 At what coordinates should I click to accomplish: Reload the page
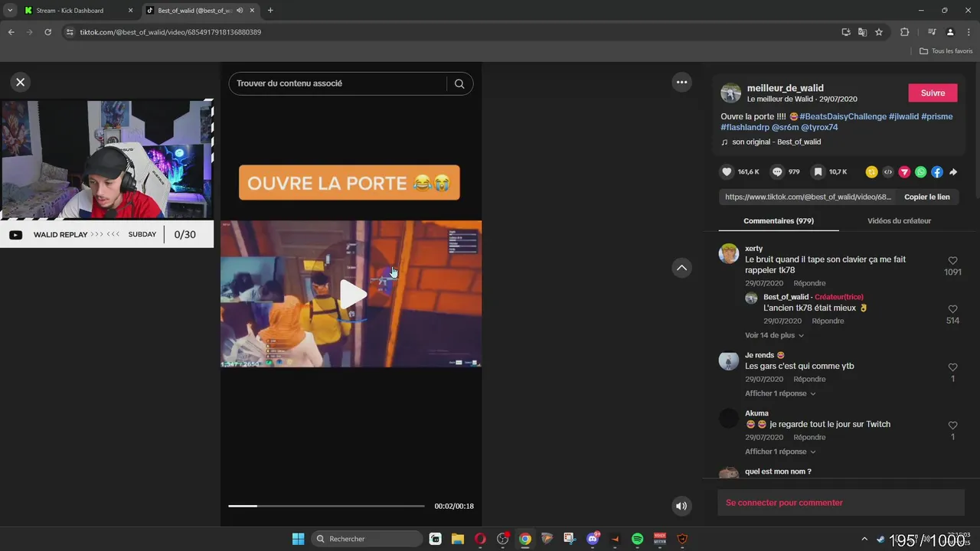click(x=47, y=32)
